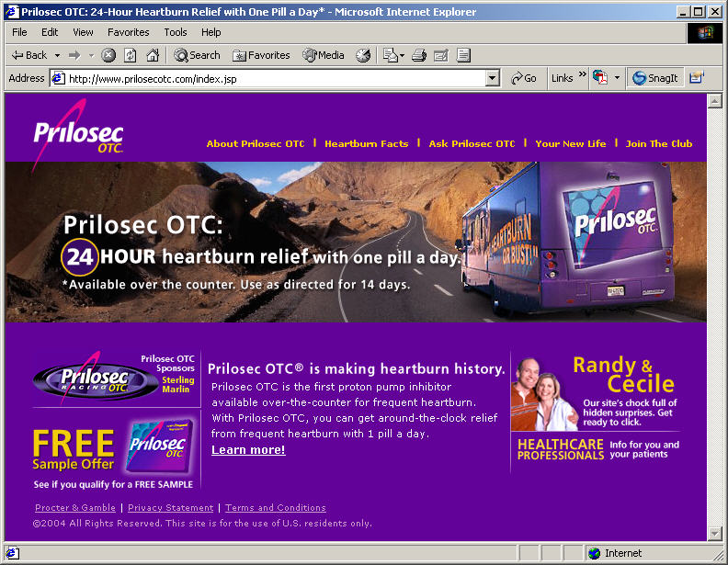Click the Randy & Cecile photo
This screenshot has height=565, width=728.
pyautogui.click(x=544, y=394)
